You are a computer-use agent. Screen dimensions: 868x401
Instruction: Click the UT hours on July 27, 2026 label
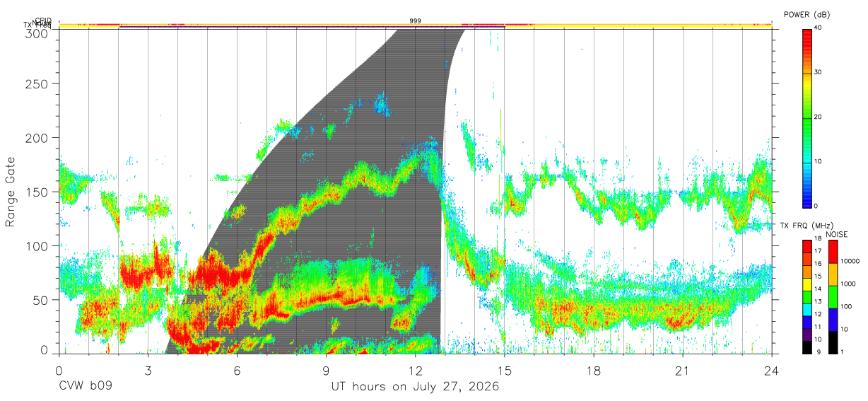(416, 387)
